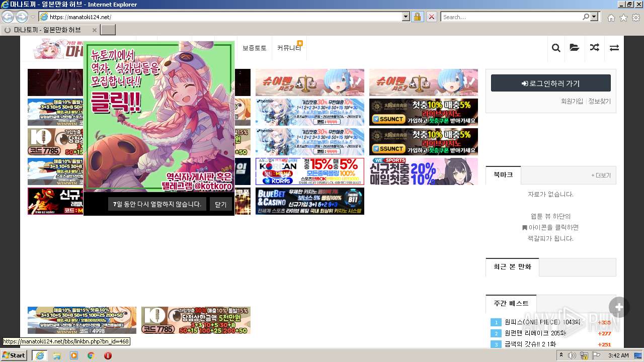
Task: Show hidden tray icons arrow
Action: pyautogui.click(x=560, y=355)
